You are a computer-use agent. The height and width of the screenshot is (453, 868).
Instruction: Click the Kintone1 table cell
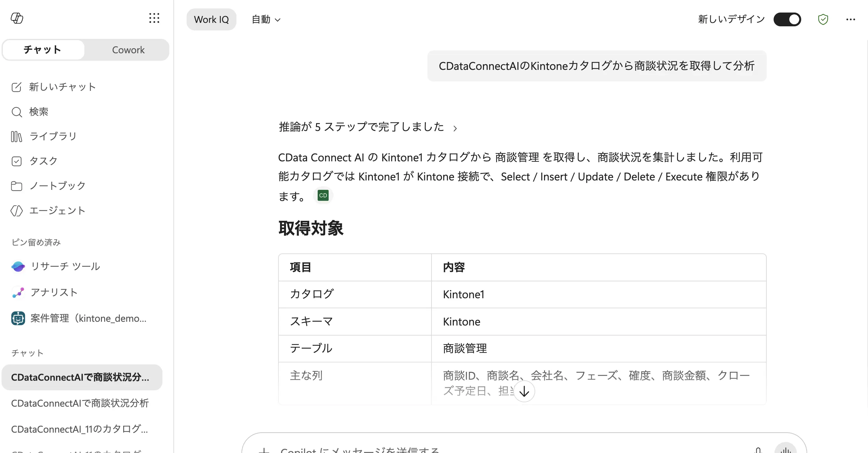click(x=598, y=294)
